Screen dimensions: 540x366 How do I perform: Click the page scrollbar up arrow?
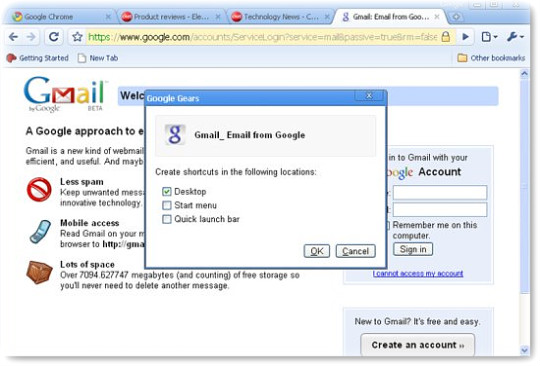click(x=525, y=73)
